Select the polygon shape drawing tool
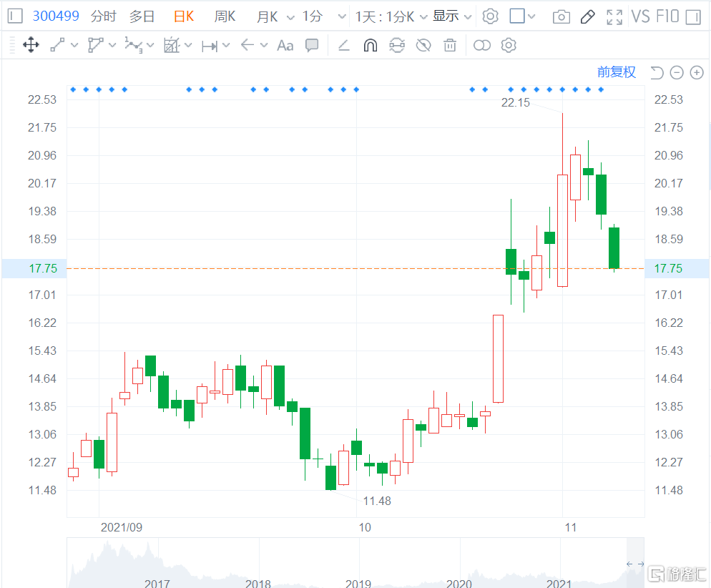 95,45
